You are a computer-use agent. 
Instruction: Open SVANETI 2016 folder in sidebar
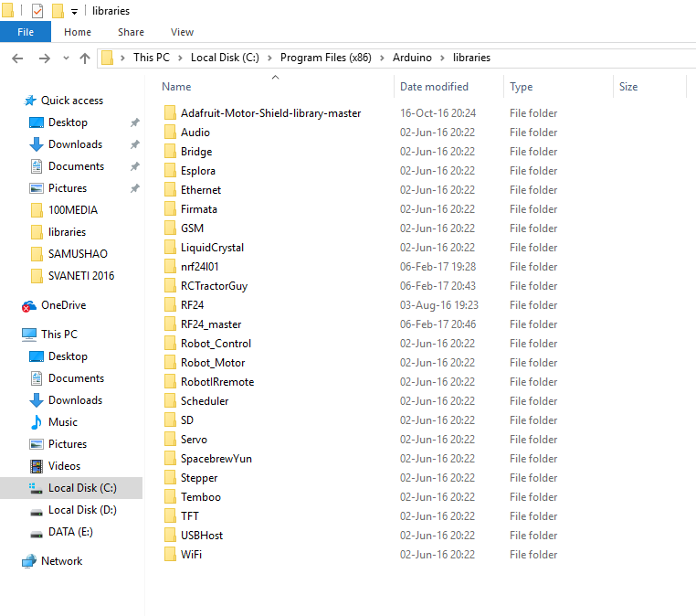81,276
